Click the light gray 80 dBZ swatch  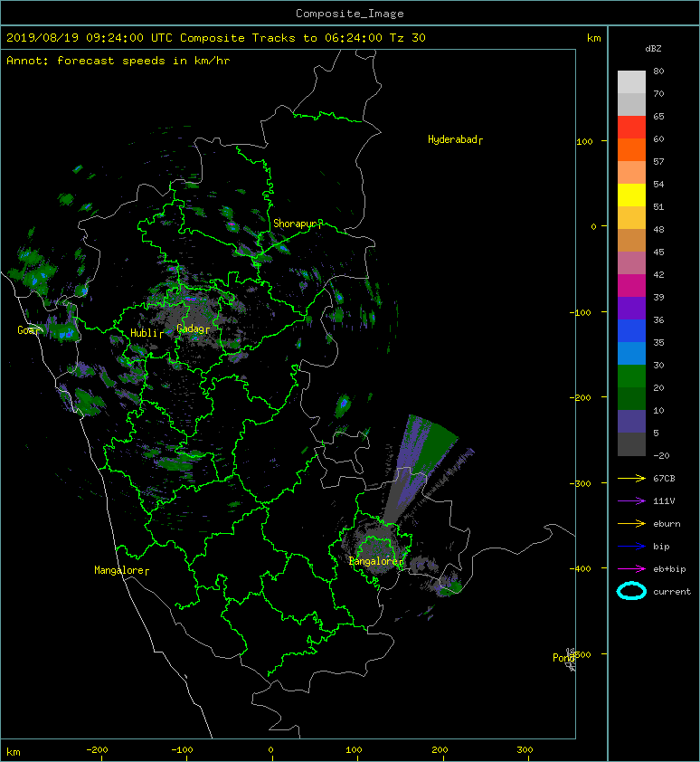pos(631,82)
